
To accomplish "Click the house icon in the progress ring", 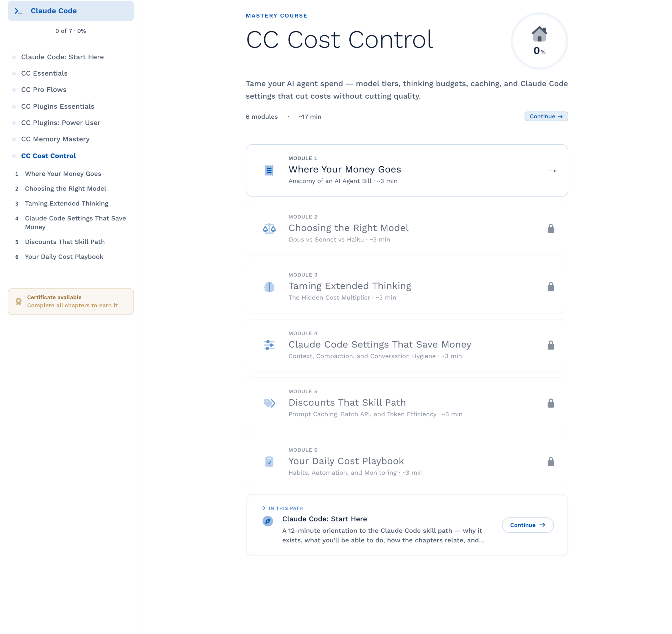I will [539, 34].
